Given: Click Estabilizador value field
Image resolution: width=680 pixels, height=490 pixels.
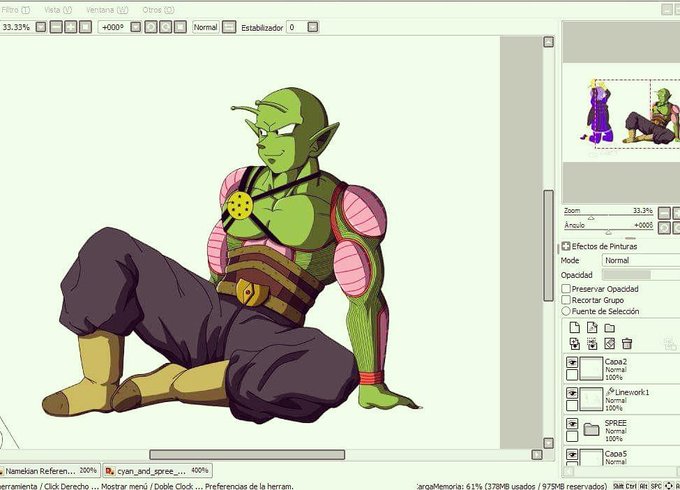Looking at the screenshot, I should tap(297, 27).
